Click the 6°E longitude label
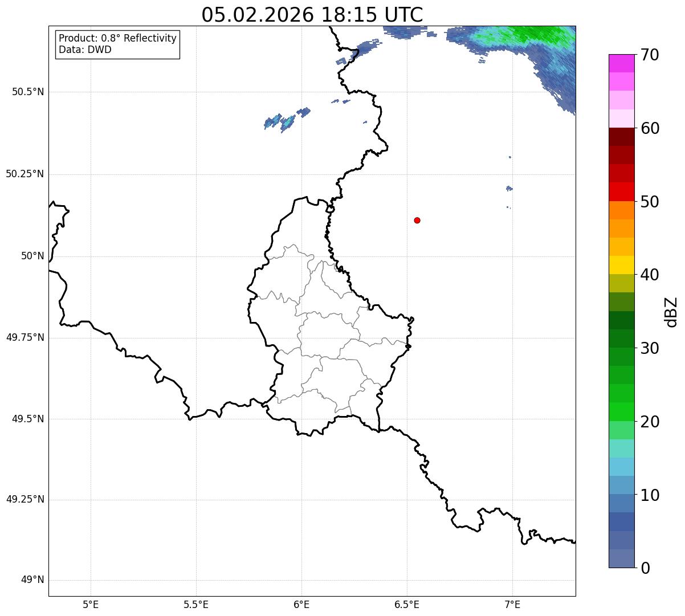The width and height of the screenshot is (685, 616). [x=301, y=605]
